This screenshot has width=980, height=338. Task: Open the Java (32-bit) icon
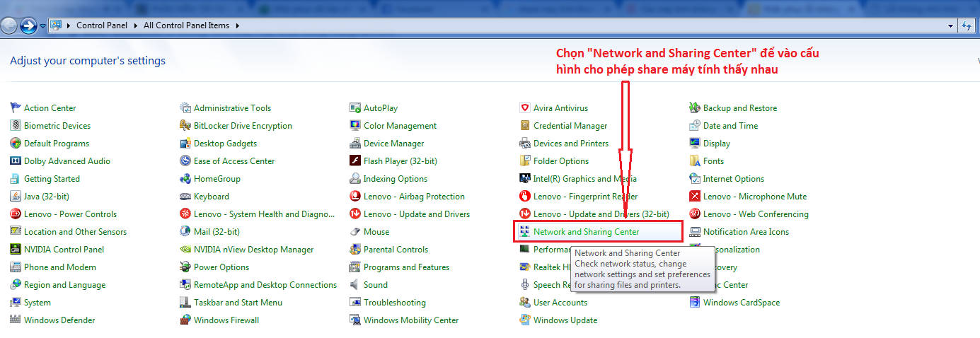coord(16,197)
